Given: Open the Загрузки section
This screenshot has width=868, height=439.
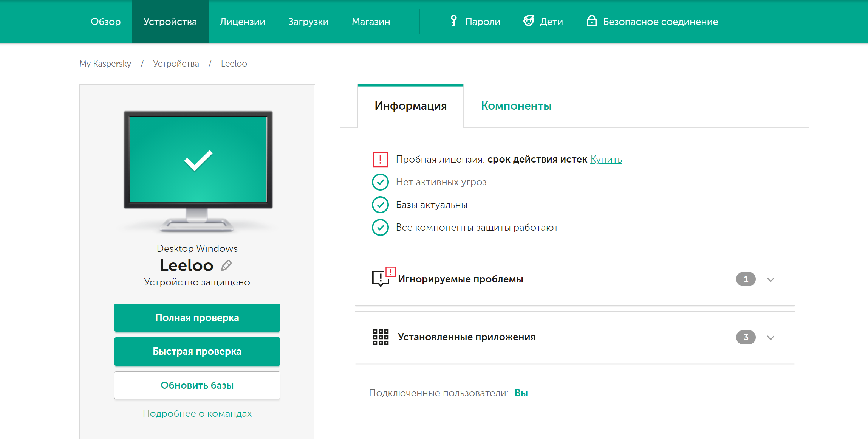Looking at the screenshot, I should point(308,22).
